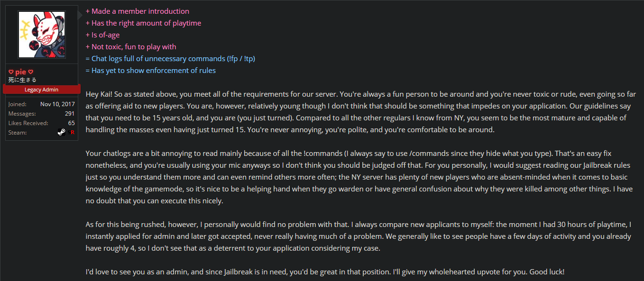Open the pie username profile link
644x281 pixels.
[x=21, y=72]
